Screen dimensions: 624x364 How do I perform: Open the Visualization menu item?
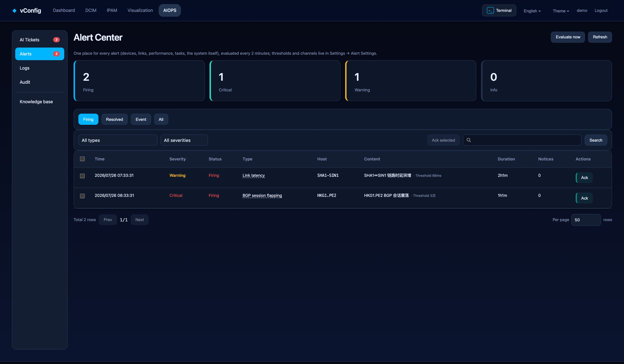coord(140,10)
